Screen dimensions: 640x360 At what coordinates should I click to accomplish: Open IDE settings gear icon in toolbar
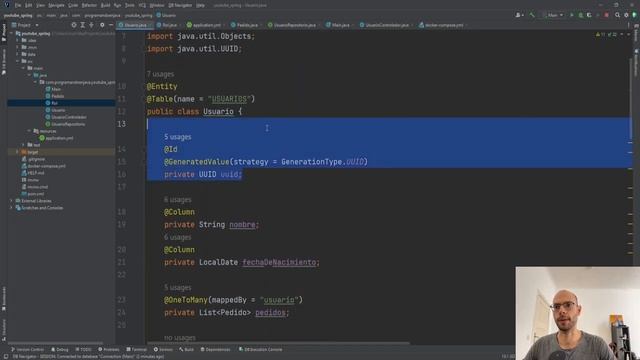click(x=626, y=15)
